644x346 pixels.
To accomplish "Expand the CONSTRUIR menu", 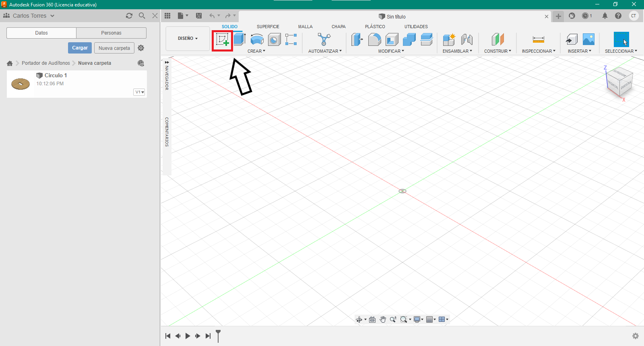I will click(x=497, y=51).
